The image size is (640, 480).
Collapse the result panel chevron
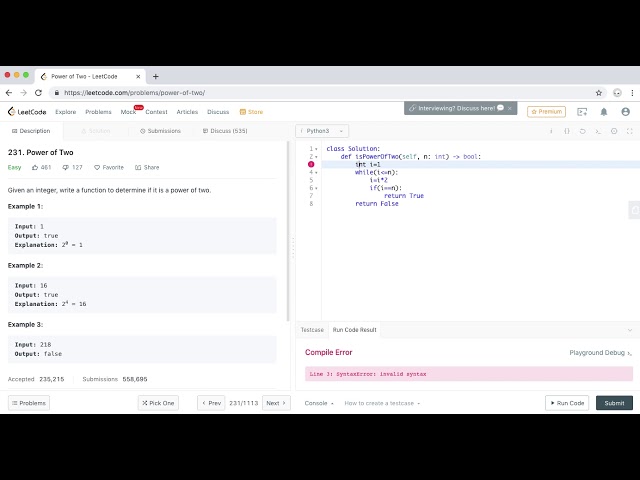coord(630,330)
